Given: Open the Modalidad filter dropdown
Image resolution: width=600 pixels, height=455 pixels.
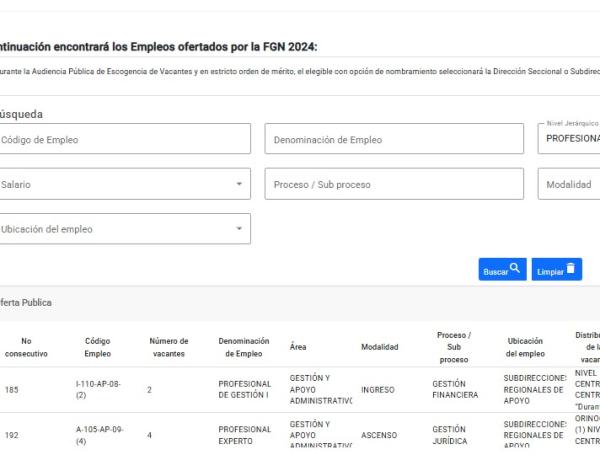Looking at the screenshot, I should pos(569,184).
